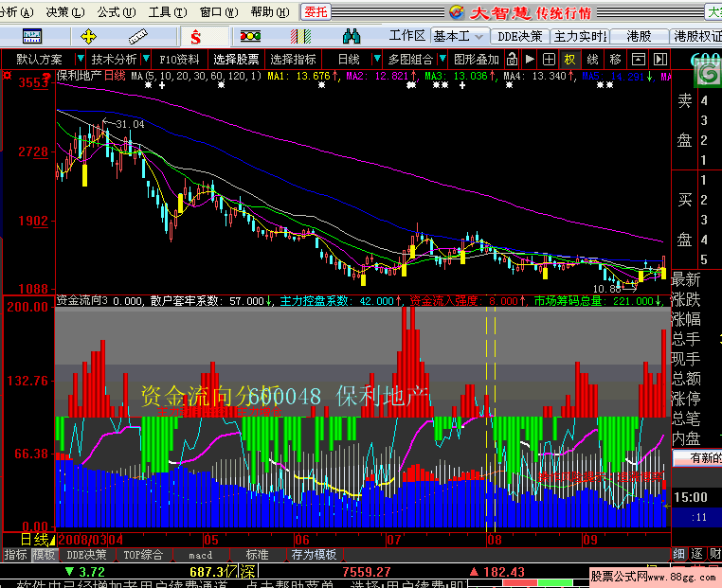Switch to the 主力实时 tab
Screen dimensions: 722x588
580,36
